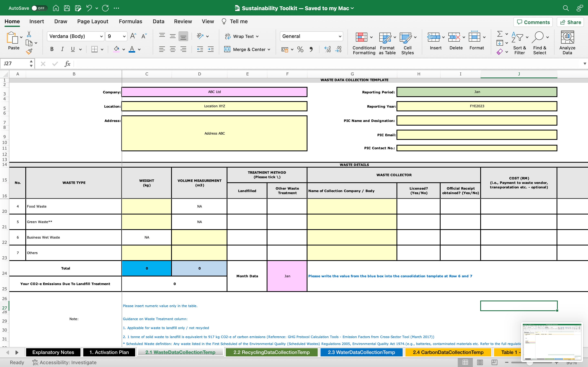This screenshot has height=367, width=588.
Task: Expand the Fill Color dropdown arrow
Action: 124,49
